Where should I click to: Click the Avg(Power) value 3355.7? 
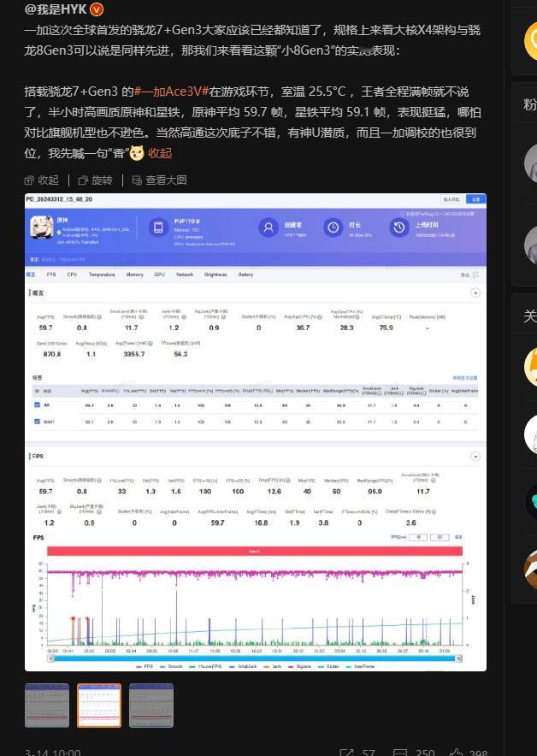click(x=134, y=354)
